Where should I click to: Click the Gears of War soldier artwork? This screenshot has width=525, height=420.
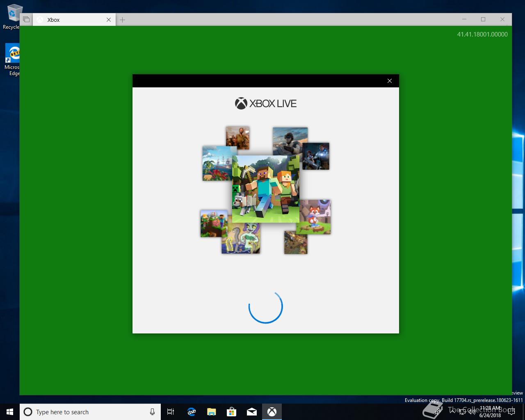click(x=316, y=156)
